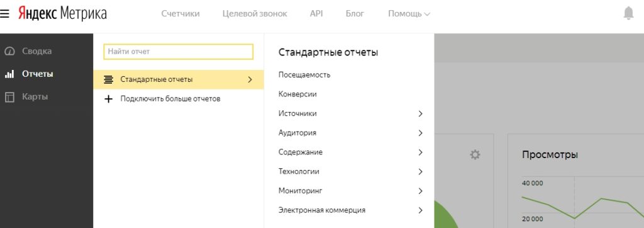Screen dimensions: 644x228
Task: Expand chevron next to Электронная коммерция
Action: [x=420, y=210]
